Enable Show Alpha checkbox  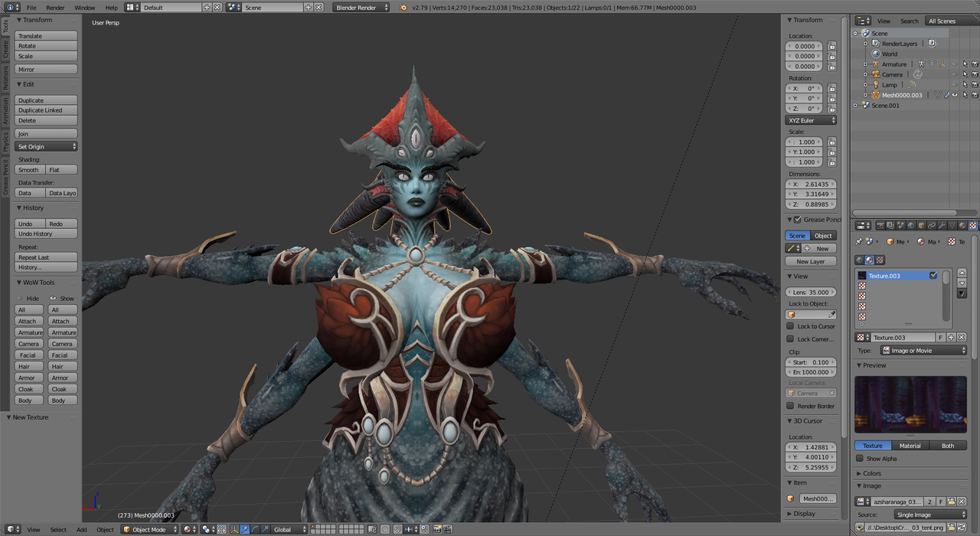point(860,459)
